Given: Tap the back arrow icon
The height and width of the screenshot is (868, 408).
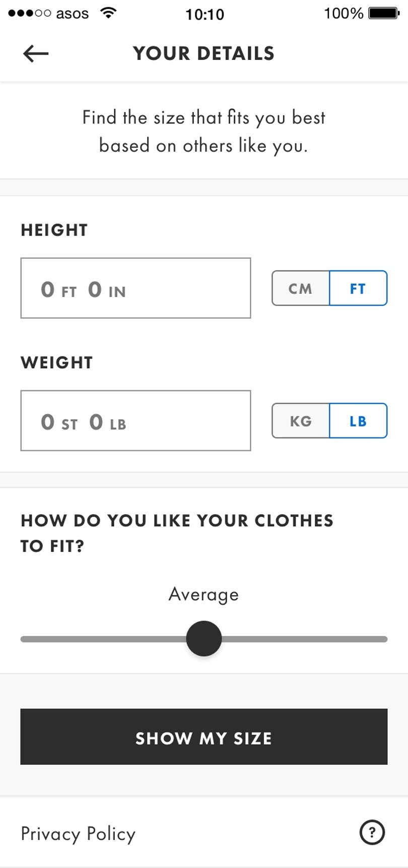Looking at the screenshot, I should pyautogui.click(x=36, y=53).
